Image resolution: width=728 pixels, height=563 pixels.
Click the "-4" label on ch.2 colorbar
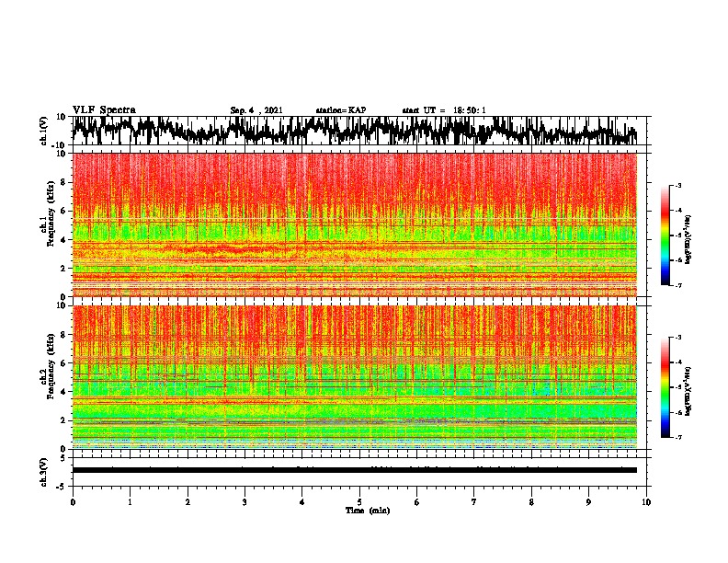coord(677,362)
